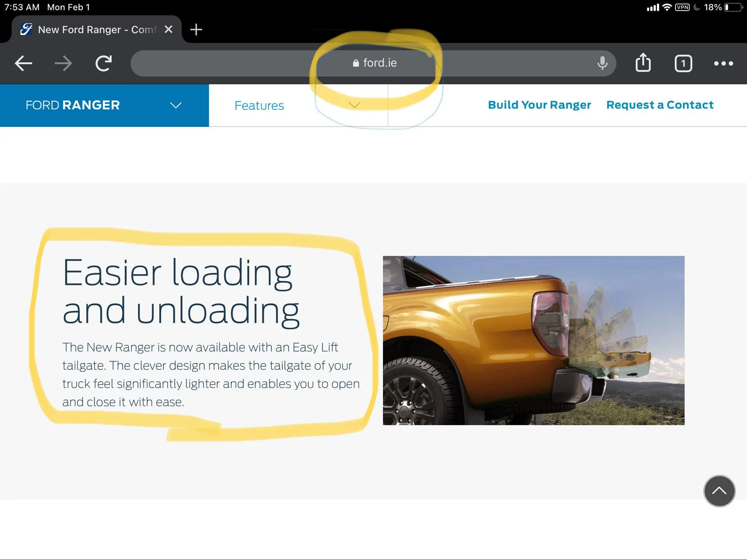Tap the 'Mon Feb 1' date
This screenshot has width=747, height=560.
click(68, 7)
